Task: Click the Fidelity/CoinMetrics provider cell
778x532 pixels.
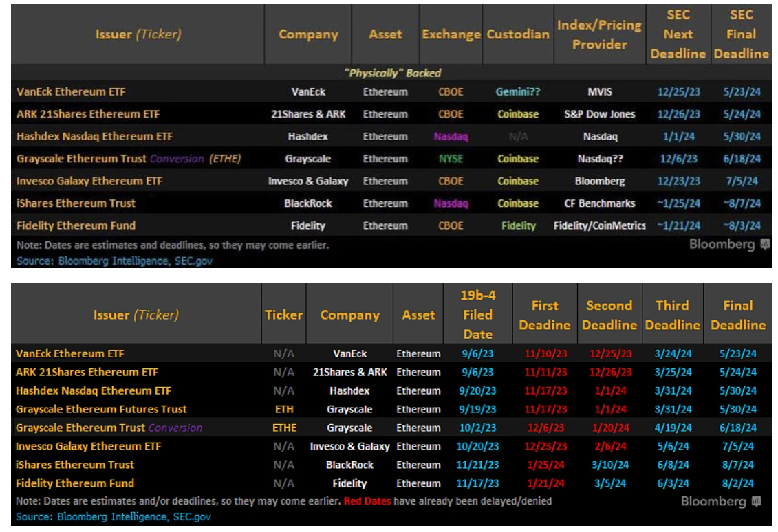Action: pos(599,225)
